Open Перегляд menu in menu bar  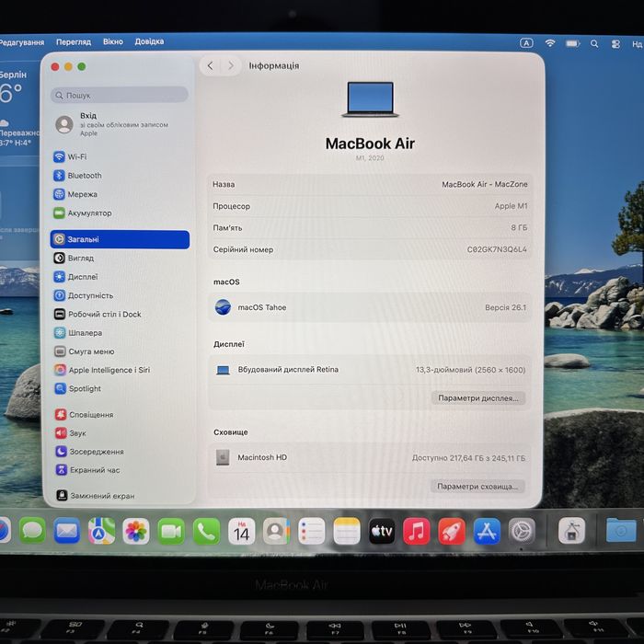74,42
